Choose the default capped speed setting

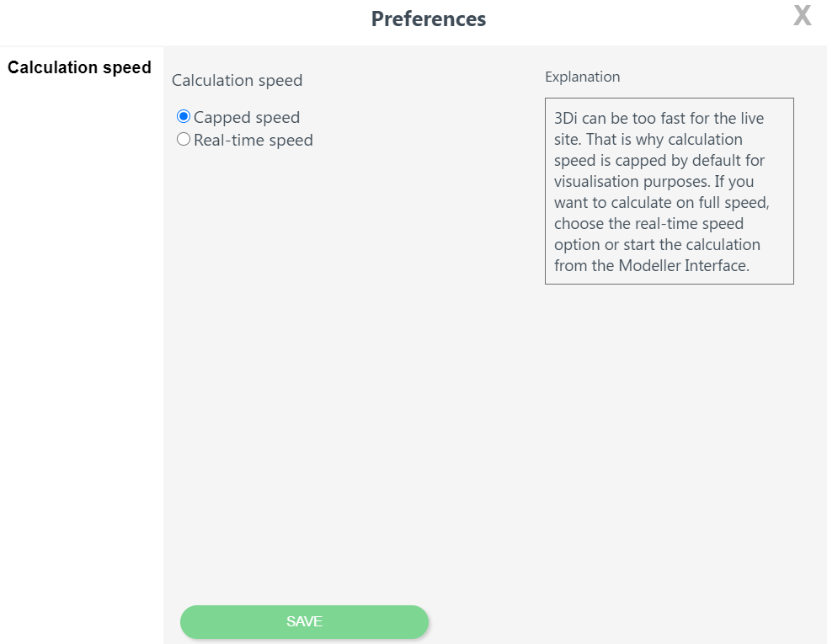183,116
